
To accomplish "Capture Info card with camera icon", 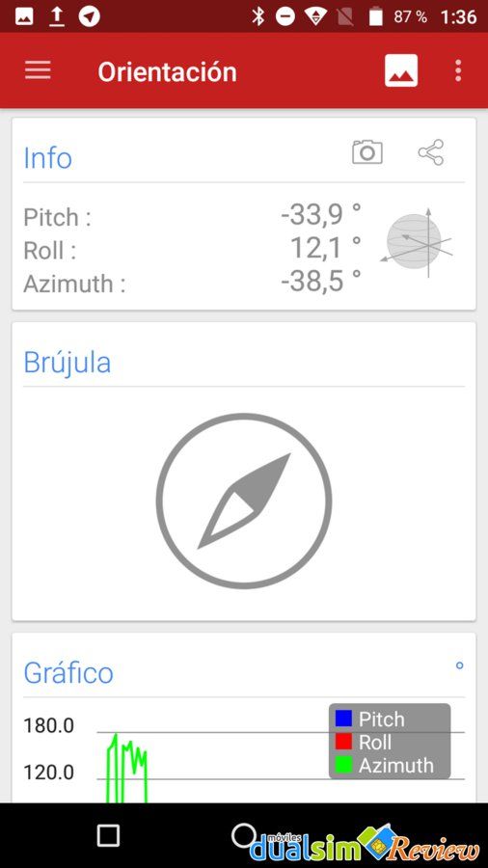I will [366, 151].
